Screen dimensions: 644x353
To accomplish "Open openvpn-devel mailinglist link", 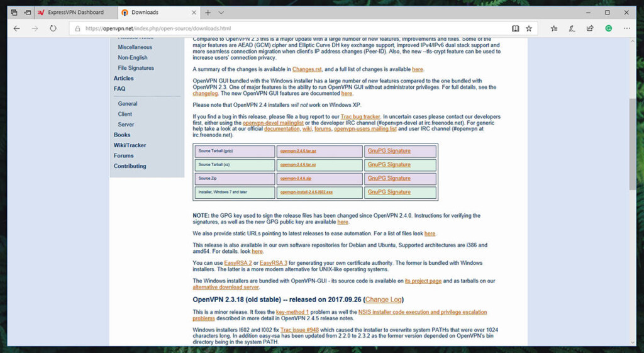I will coord(273,123).
